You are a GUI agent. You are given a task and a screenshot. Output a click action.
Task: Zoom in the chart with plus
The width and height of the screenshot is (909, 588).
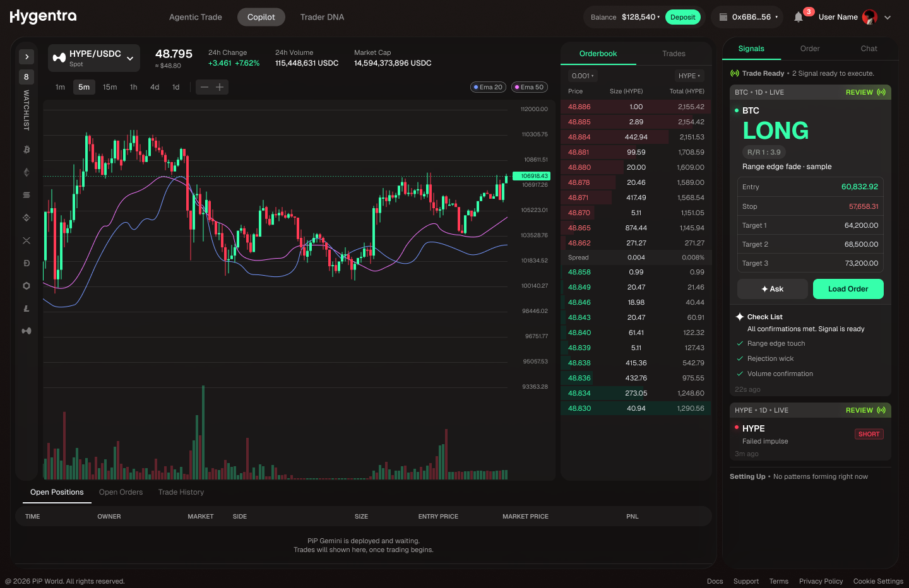(x=220, y=87)
